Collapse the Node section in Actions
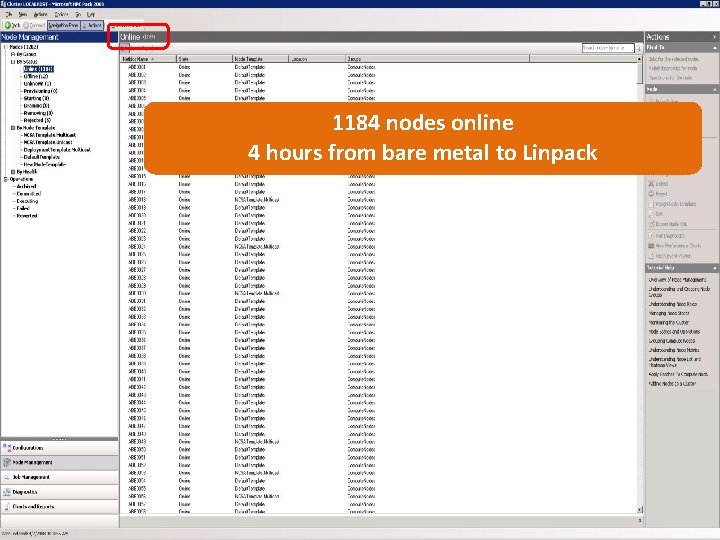The width and height of the screenshot is (720, 540). point(714,90)
